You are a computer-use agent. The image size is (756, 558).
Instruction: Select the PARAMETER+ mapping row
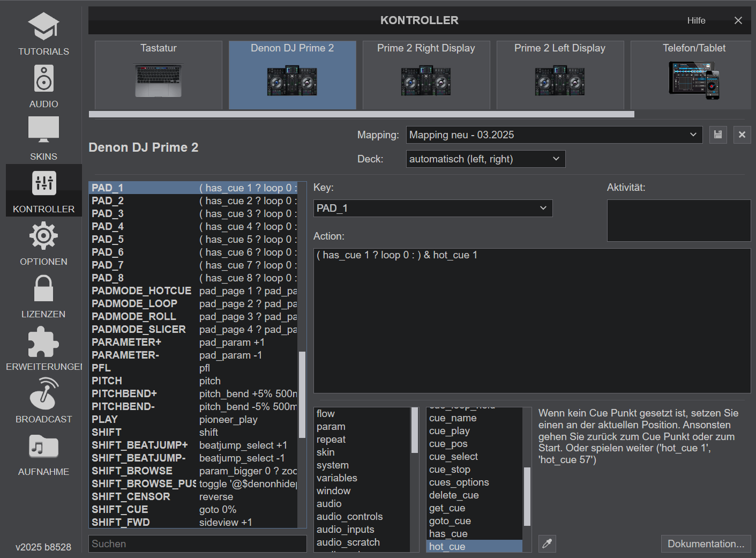click(193, 342)
